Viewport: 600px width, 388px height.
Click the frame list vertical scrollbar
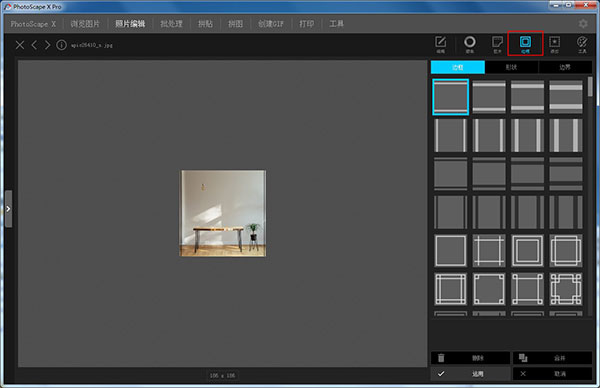(590, 195)
